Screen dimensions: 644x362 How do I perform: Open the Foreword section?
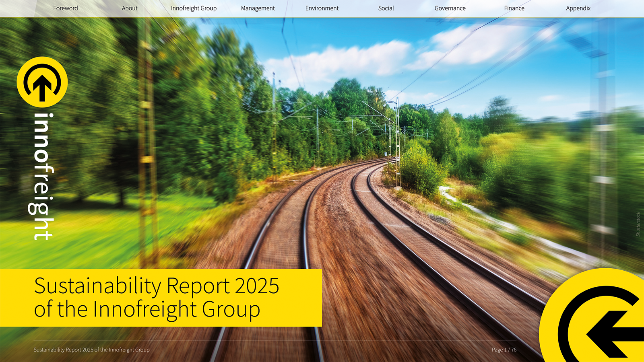(66, 8)
